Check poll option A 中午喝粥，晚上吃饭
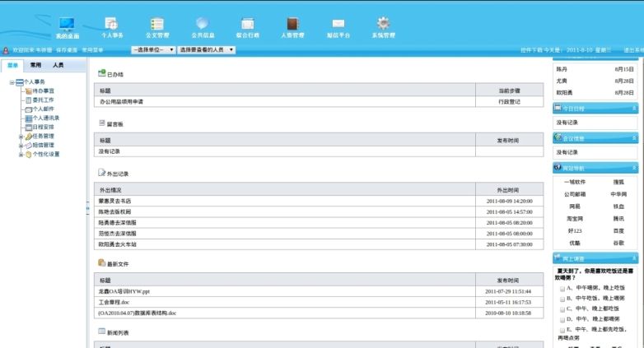 (562, 289)
